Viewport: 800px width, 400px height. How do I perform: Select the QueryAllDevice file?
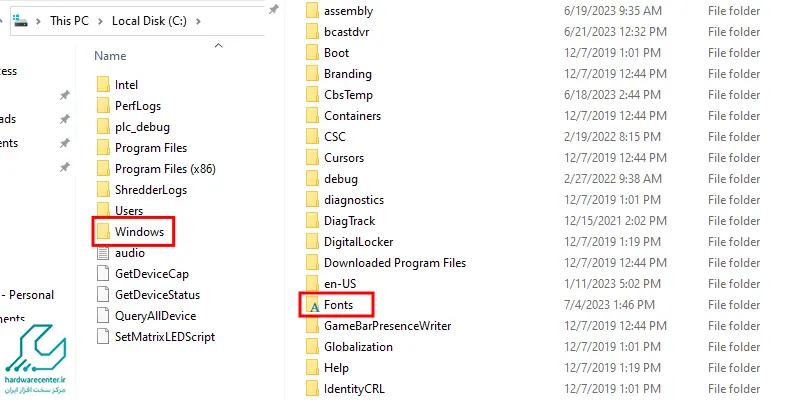pyautogui.click(x=155, y=316)
